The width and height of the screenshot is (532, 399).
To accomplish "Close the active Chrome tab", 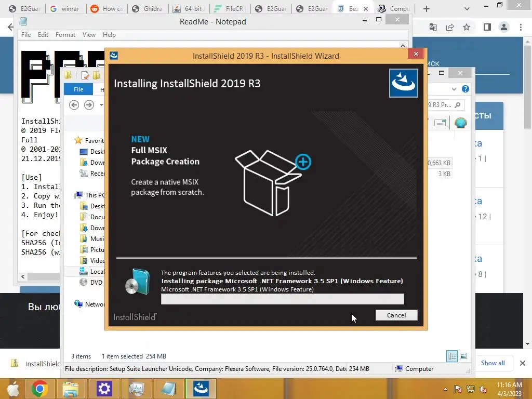I will [x=366, y=9].
